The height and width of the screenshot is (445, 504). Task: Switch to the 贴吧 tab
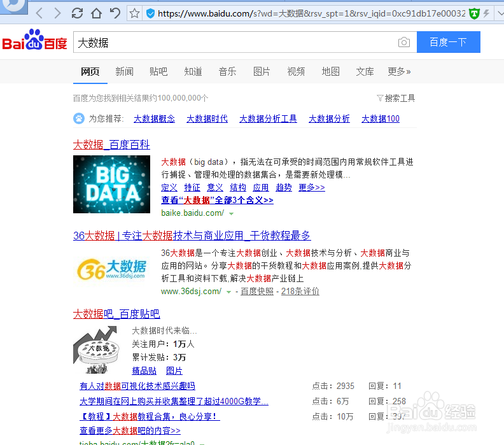pyautogui.click(x=158, y=71)
